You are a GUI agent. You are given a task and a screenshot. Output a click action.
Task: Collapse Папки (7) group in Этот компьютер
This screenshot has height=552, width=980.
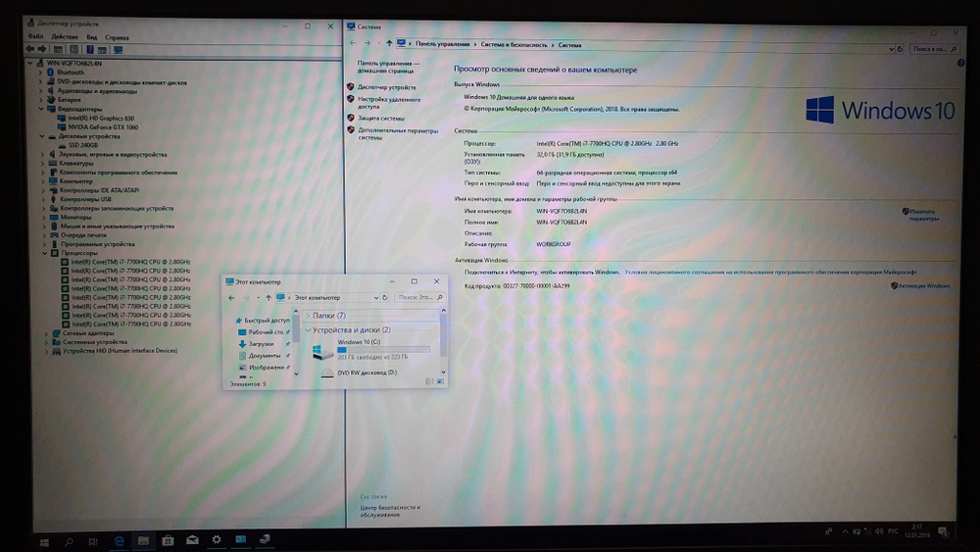pos(308,316)
